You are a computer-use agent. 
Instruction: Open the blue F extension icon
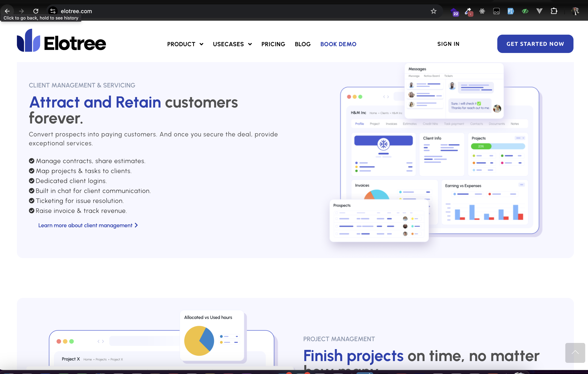pos(511,11)
